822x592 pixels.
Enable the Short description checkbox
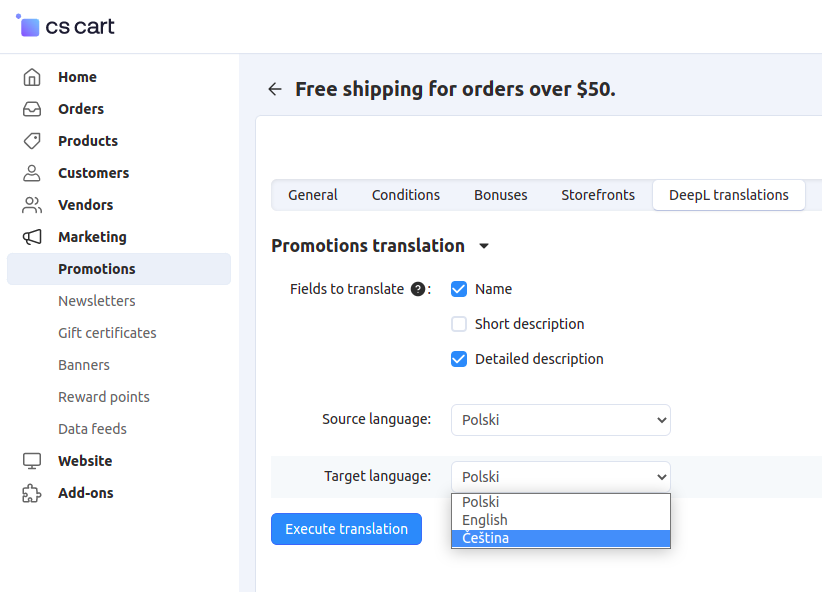[459, 324]
